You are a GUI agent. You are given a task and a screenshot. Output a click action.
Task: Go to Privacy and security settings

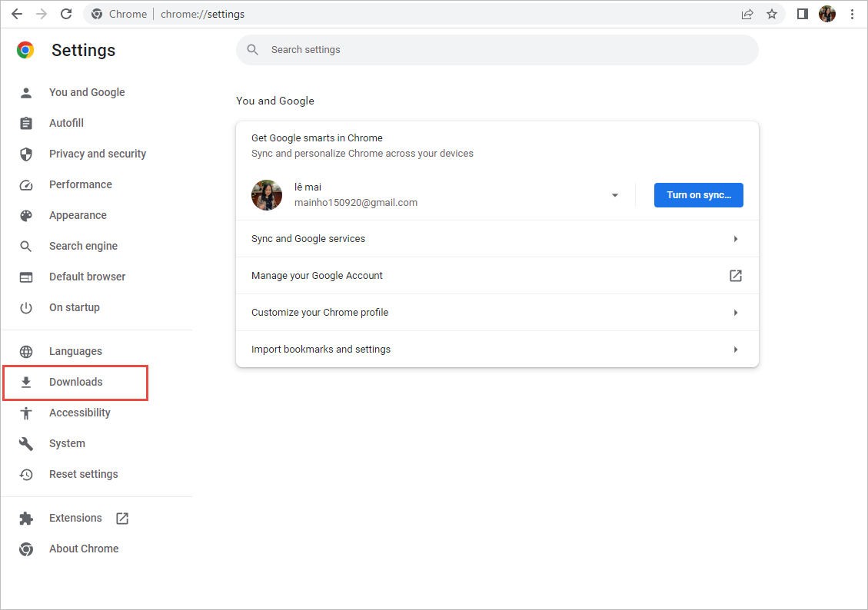[x=97, y=154]
